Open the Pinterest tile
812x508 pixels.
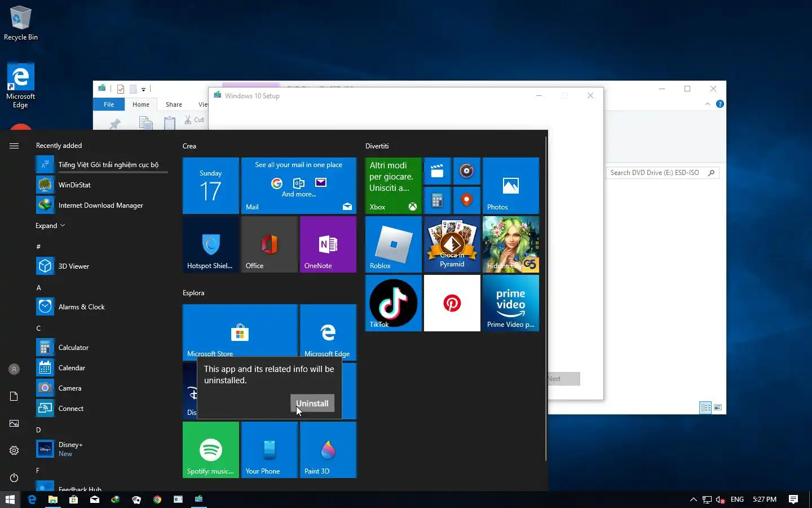tap(452, 303)
